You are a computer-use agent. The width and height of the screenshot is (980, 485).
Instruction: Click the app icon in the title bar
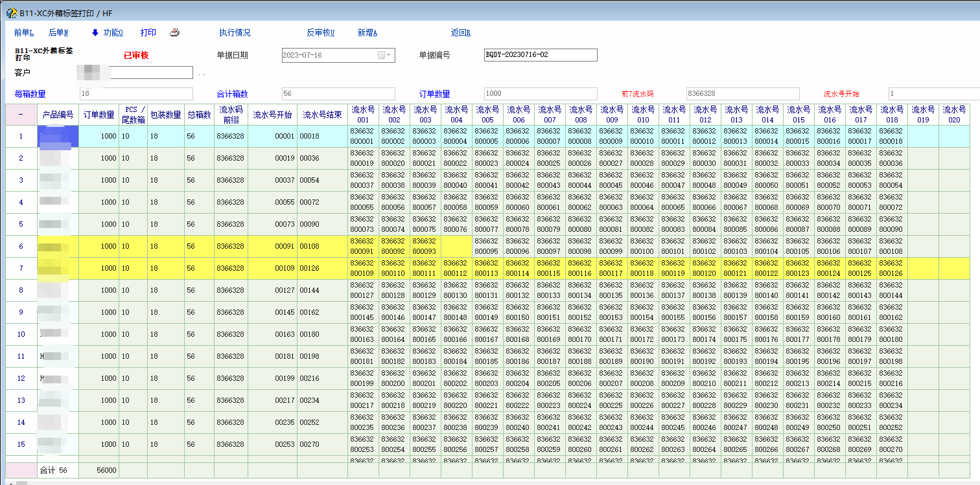[x=11, y=13]
